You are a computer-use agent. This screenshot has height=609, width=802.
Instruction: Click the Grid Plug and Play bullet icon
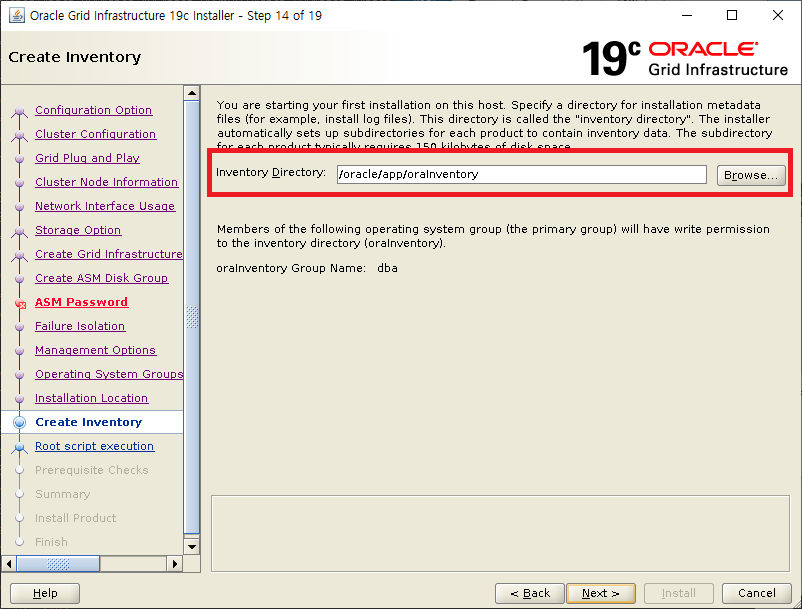click(19, 159)
